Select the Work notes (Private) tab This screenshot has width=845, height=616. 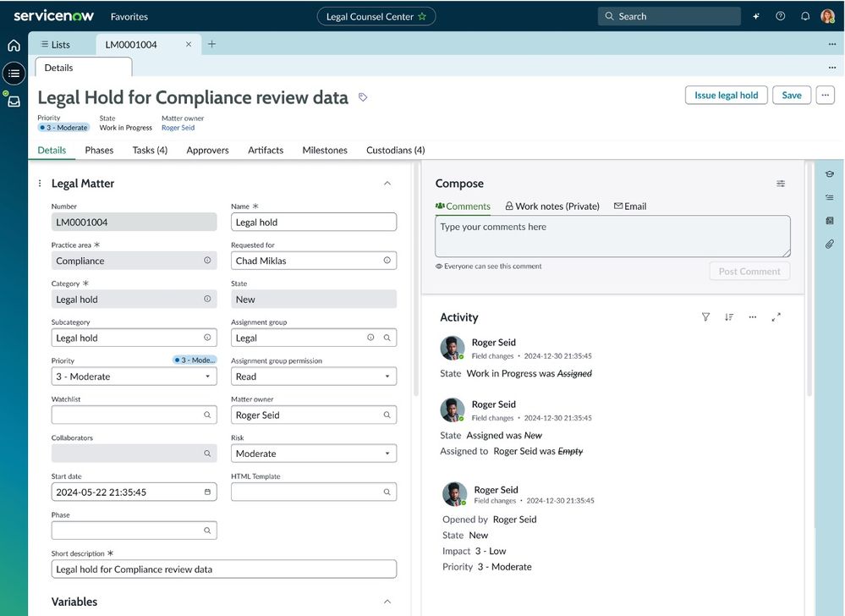[552, 206]
